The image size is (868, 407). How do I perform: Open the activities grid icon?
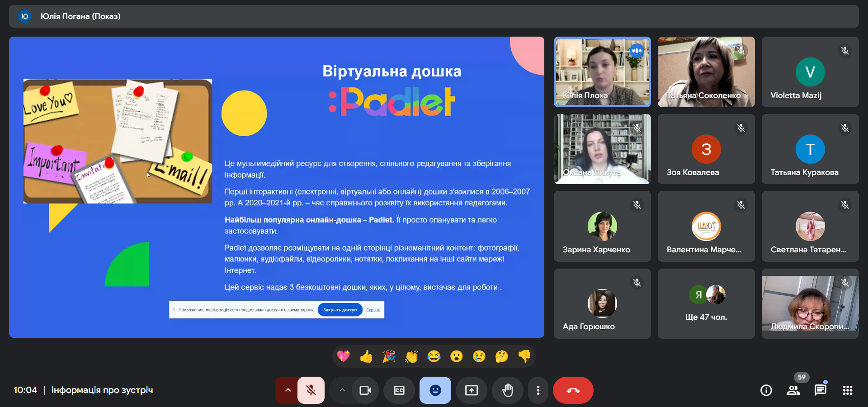(848, 390)
